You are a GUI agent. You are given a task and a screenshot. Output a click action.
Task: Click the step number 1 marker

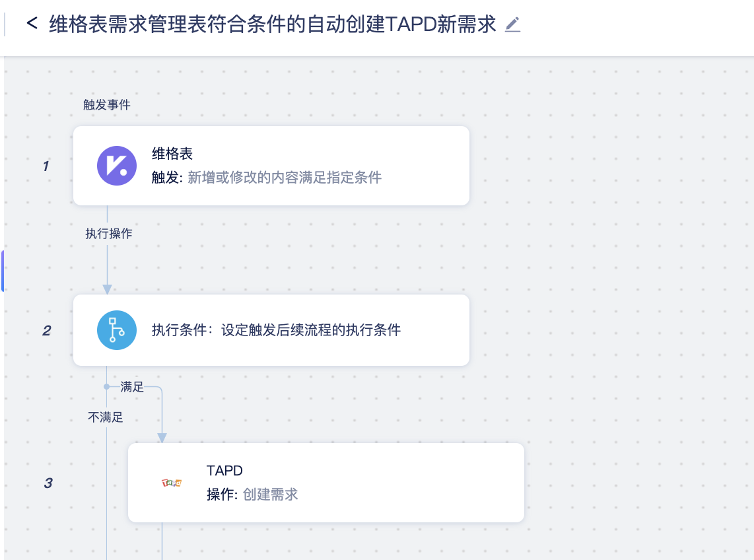[45, 166]
